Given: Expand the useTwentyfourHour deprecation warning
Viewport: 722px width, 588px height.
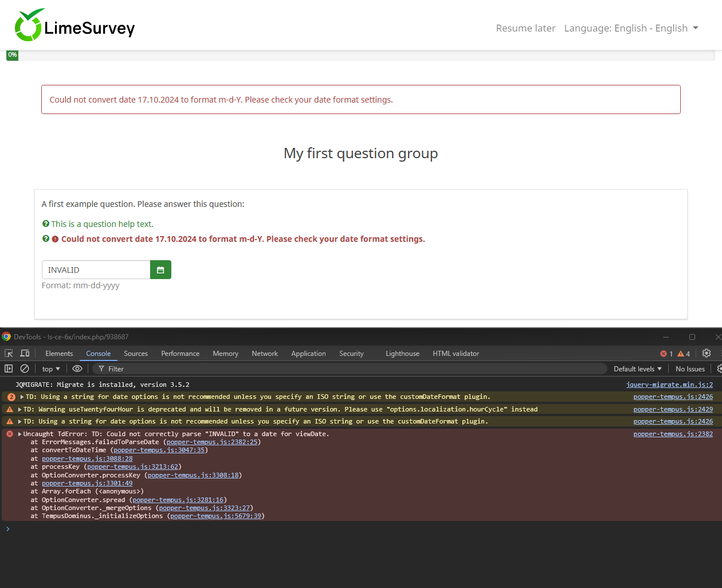Looking at the screenshot, I should pos(20,410).
